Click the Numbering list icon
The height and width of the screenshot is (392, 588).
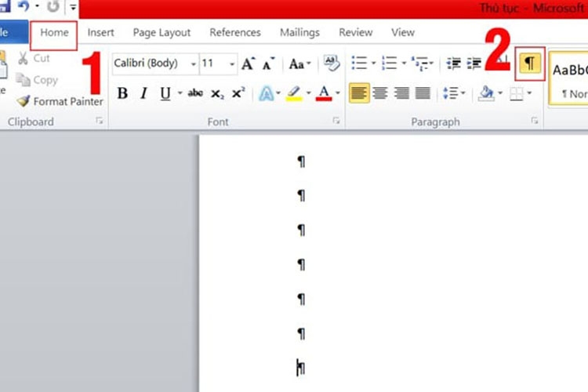click(389, 64)
